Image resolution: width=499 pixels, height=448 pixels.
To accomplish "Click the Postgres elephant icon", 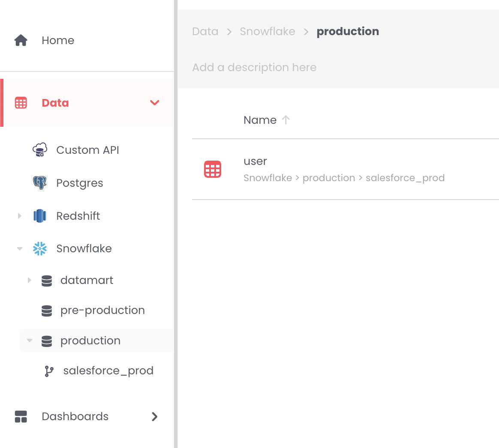I will 40,183.
